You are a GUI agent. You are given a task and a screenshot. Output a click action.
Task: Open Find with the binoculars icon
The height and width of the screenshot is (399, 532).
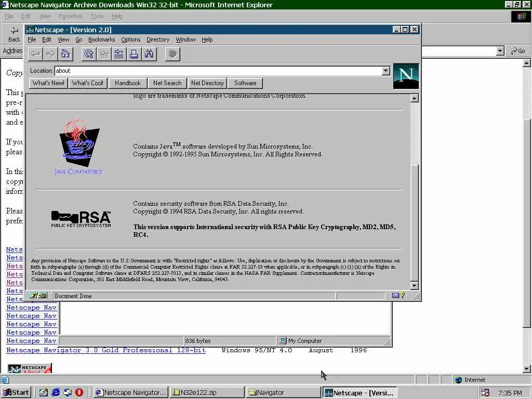(x=149, y=54)
